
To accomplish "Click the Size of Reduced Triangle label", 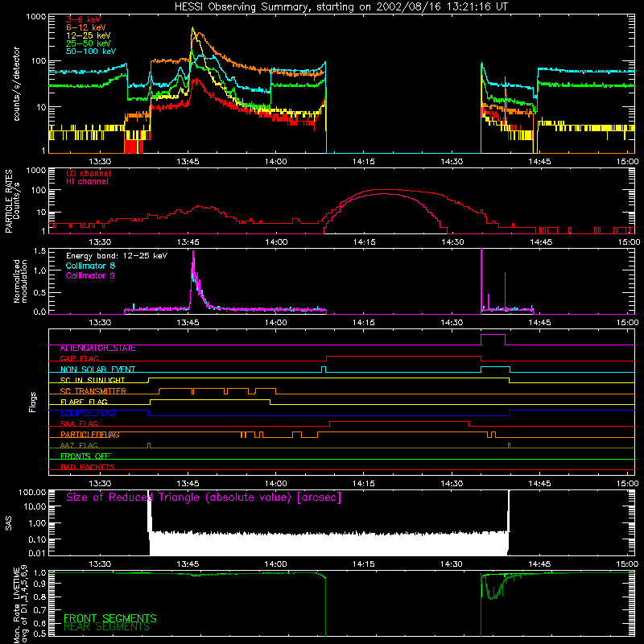I will click(204, 497).
